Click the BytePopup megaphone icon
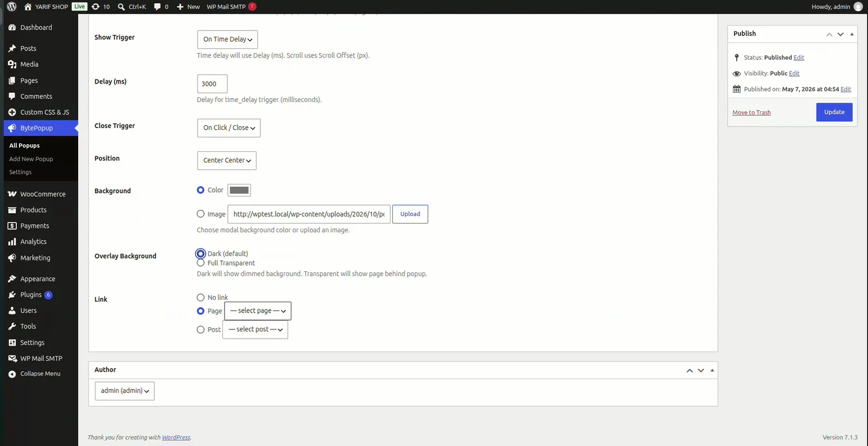Viewport: 868px width, 446px height. [x=12, y=128]
